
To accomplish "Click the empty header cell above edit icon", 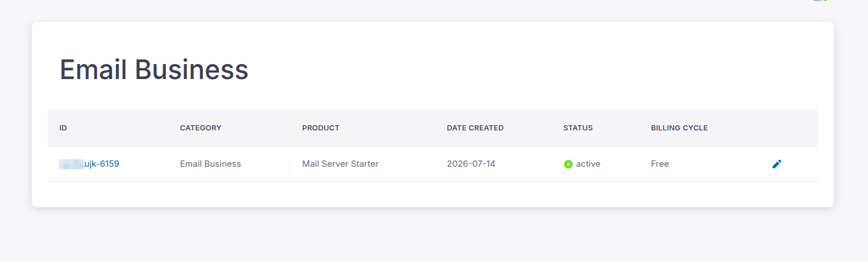I will click(777, 128).
